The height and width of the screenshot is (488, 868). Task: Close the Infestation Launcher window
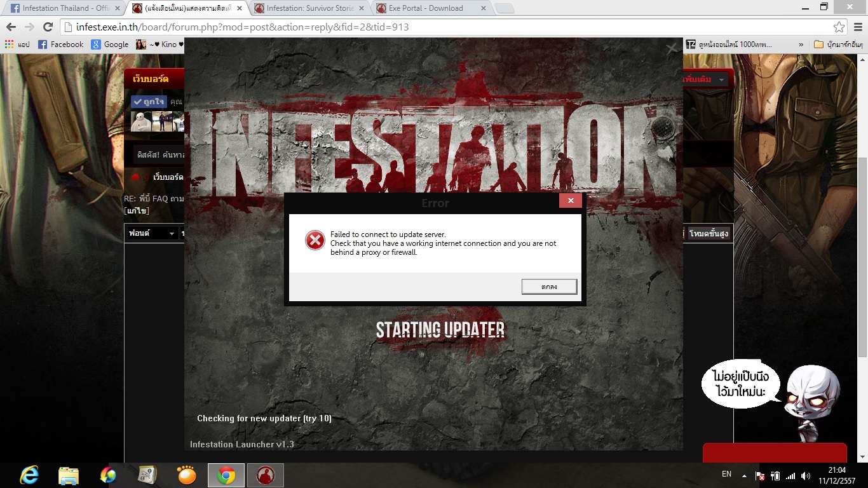672,48
